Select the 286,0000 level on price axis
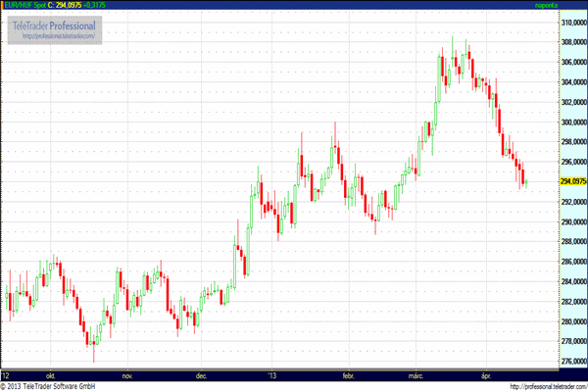The width and height of the screenshot is (588, 392). coord(572,262)
